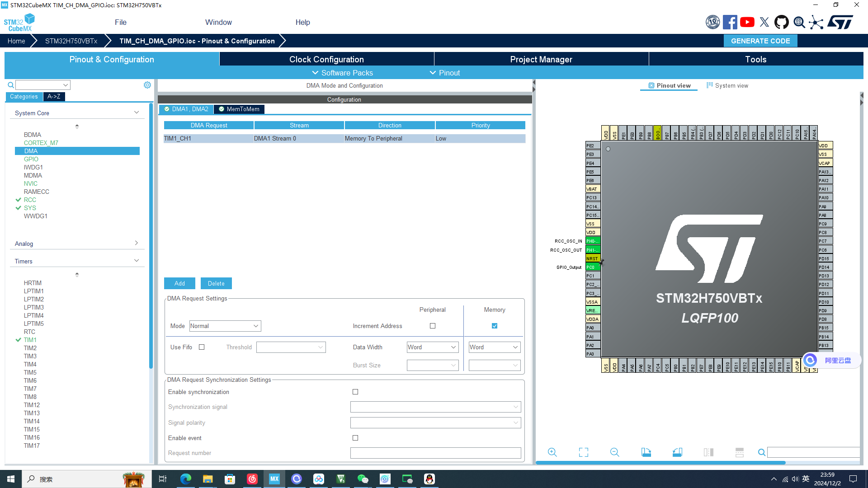Click GENERATE CODE button
The image size is (868, 488).
point(760,41)
